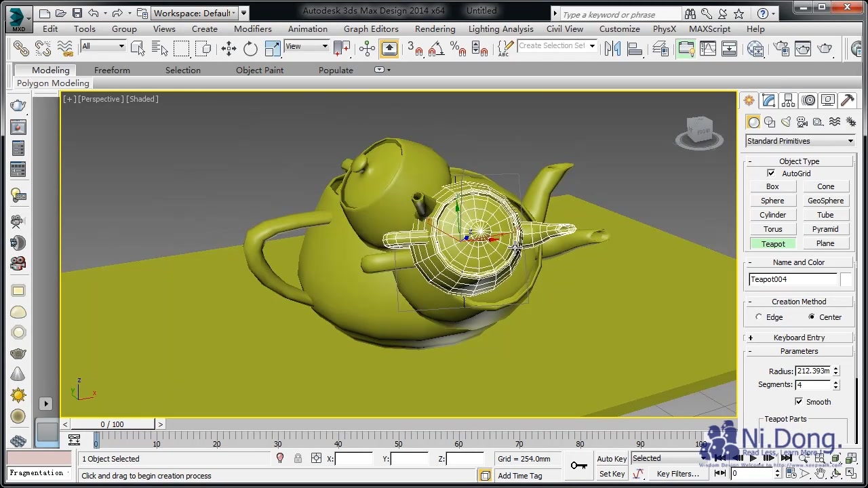This screenshot has width=868, height=488.
Task: Click the GeoSphere primitive button
Action: click(x=825, y=201)
